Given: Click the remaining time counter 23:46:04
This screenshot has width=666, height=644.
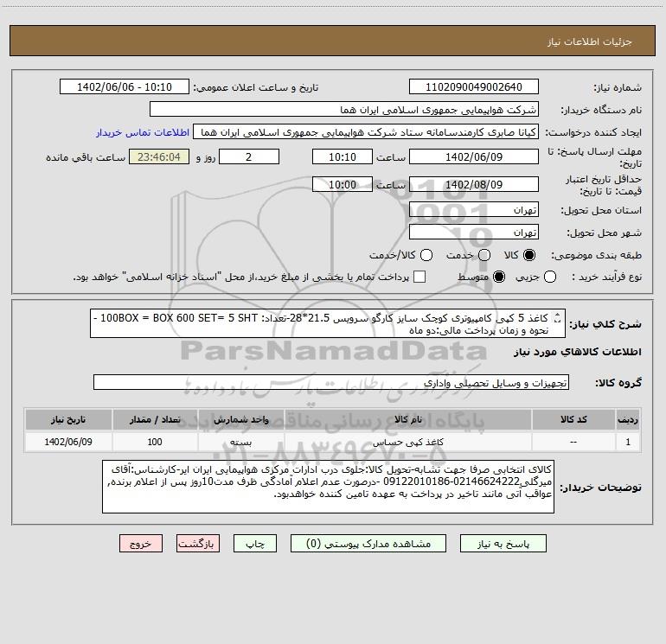Looking at the screenshot, I should coord(159,156).
